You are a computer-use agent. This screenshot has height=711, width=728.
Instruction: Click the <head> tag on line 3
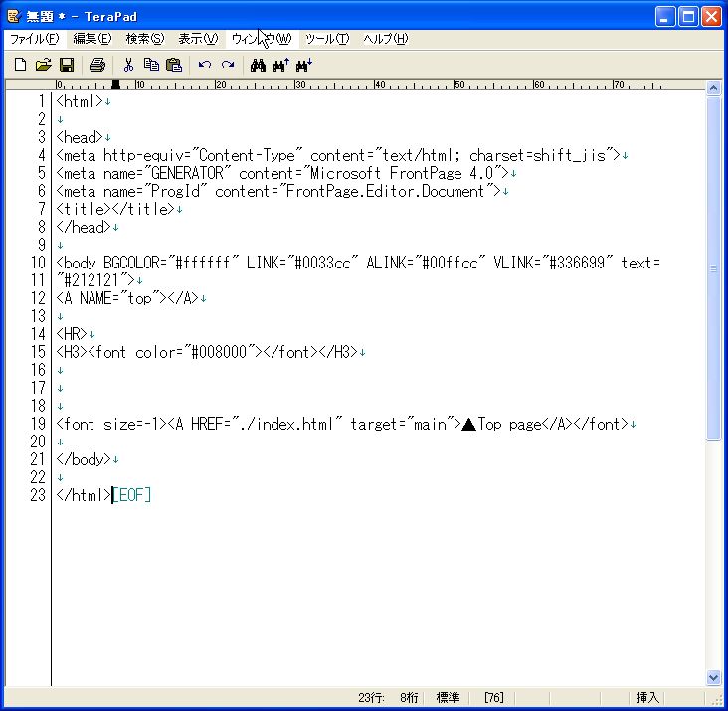coord(80,137)
